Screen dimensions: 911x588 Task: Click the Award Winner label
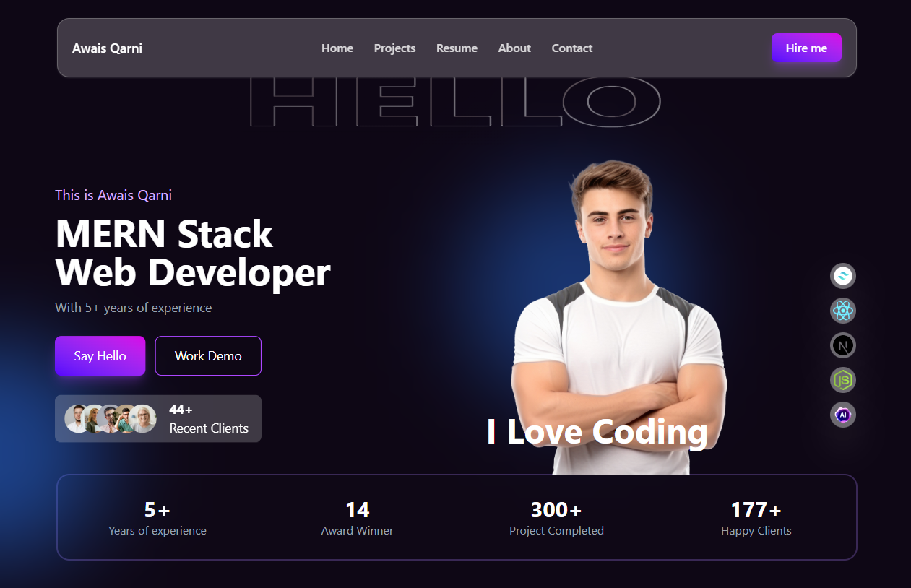(357, 531)
